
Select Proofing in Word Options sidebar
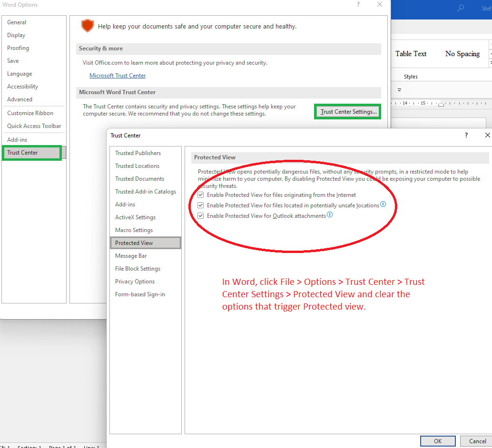(33, 48)
